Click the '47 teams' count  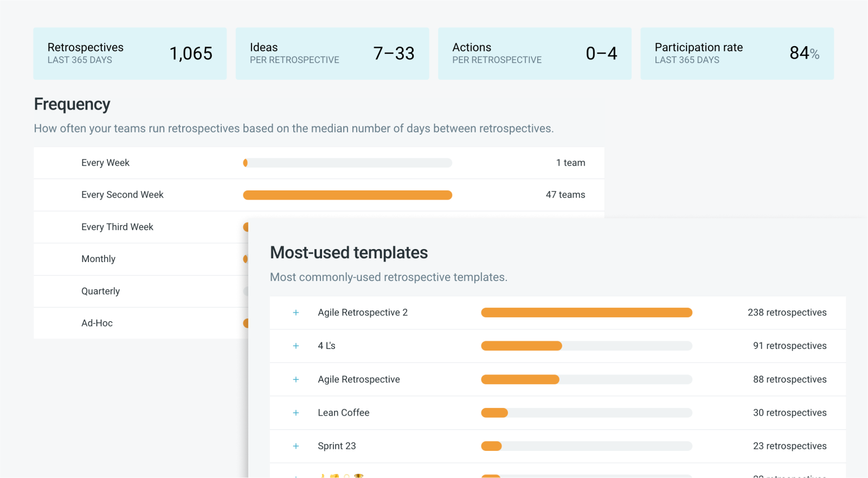[x=565, y=195]
